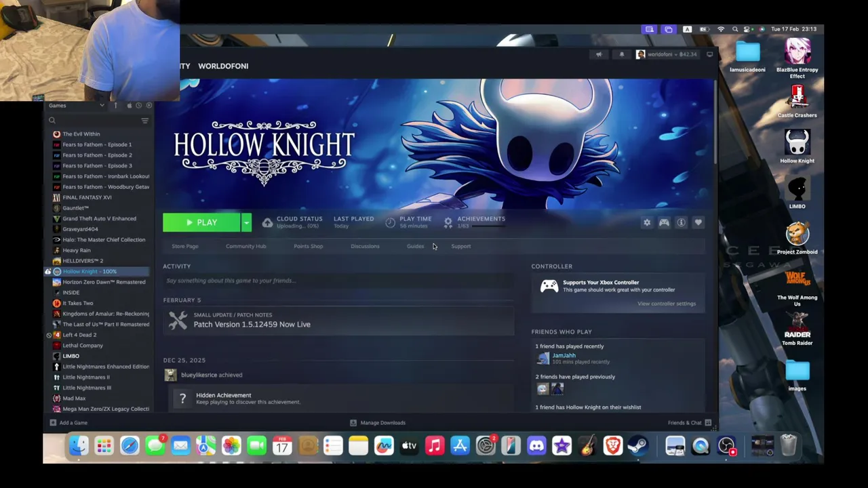Viewport: 868px width, 488px height.
Task: Open Hollow Knight game settings gear
Action: click(647, 222)
